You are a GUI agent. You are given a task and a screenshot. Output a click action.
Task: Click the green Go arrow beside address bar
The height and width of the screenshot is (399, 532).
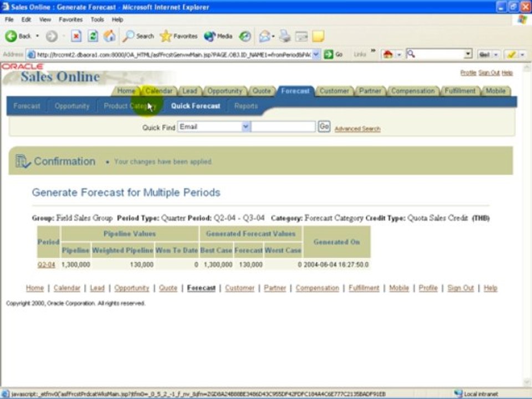coord(329,54)
